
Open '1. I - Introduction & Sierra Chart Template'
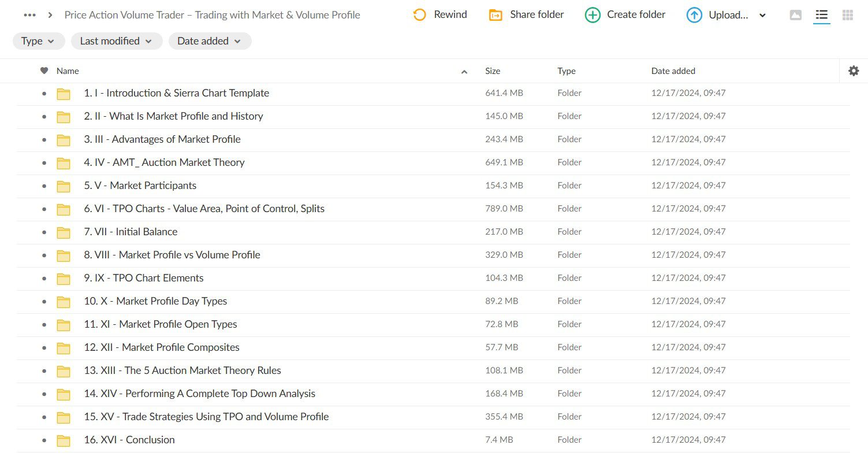[177, 93]
